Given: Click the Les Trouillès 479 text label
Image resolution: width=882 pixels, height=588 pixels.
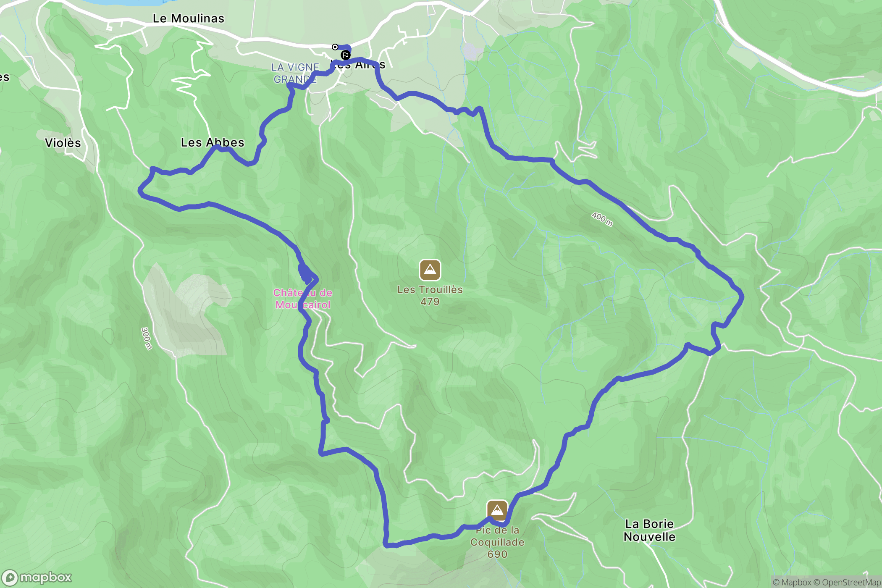Looking at the screenshot, I should pos(430,296).
